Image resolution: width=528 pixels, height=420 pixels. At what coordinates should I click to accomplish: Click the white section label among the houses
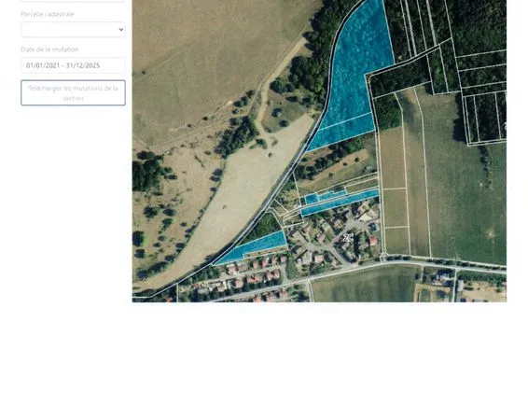pos(347,238)
